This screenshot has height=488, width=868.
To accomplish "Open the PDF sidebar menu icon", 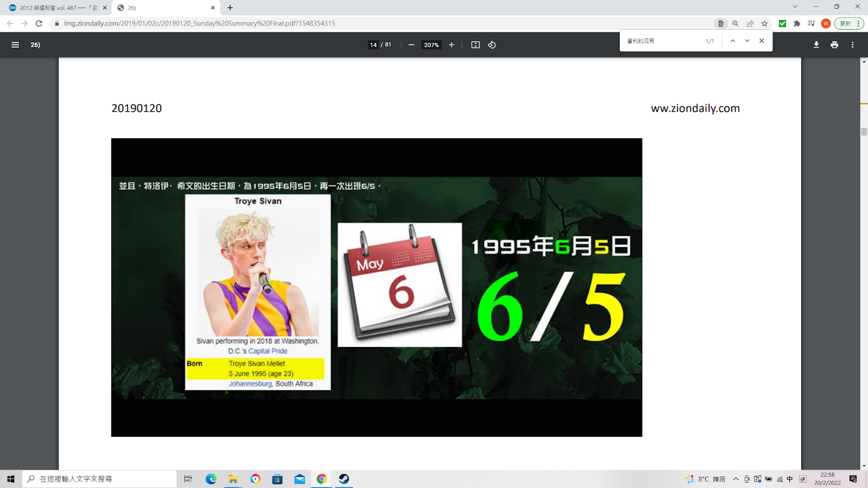I will point(15,45).
